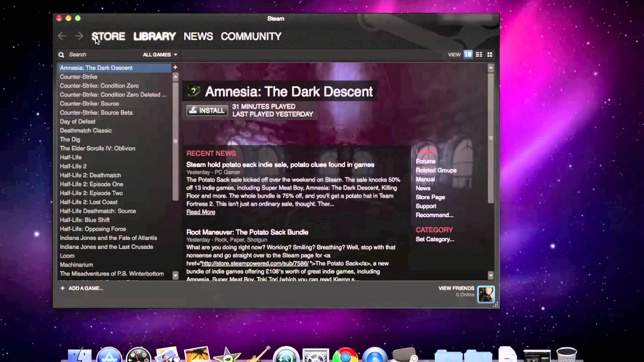The image size is (644, 362).
Task: Click the Recommend... link
Action: coord(435,215)
